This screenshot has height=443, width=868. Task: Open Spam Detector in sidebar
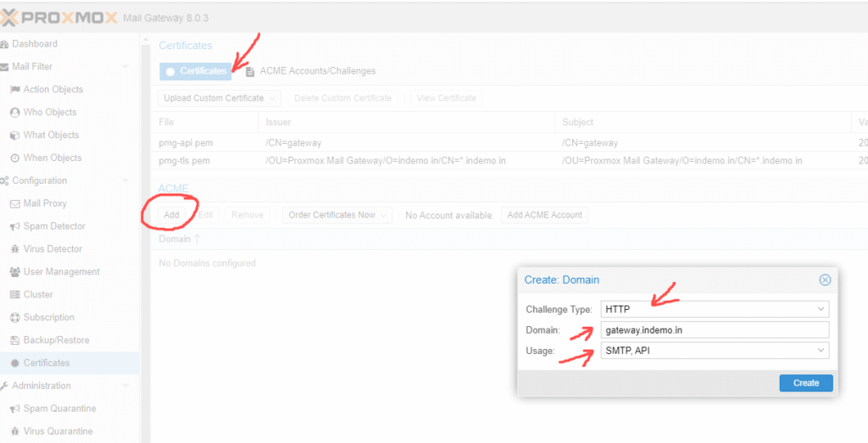point(54,226)
